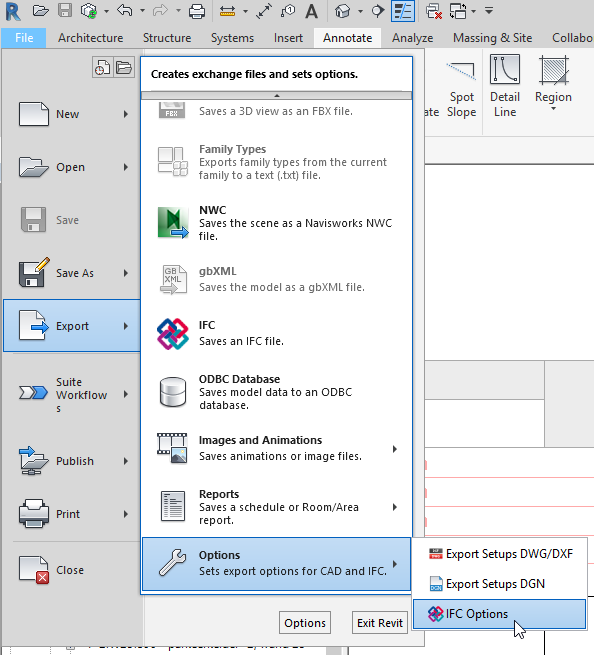
Task: Click Close Inactive Views icon
Action: pos(434,11)
